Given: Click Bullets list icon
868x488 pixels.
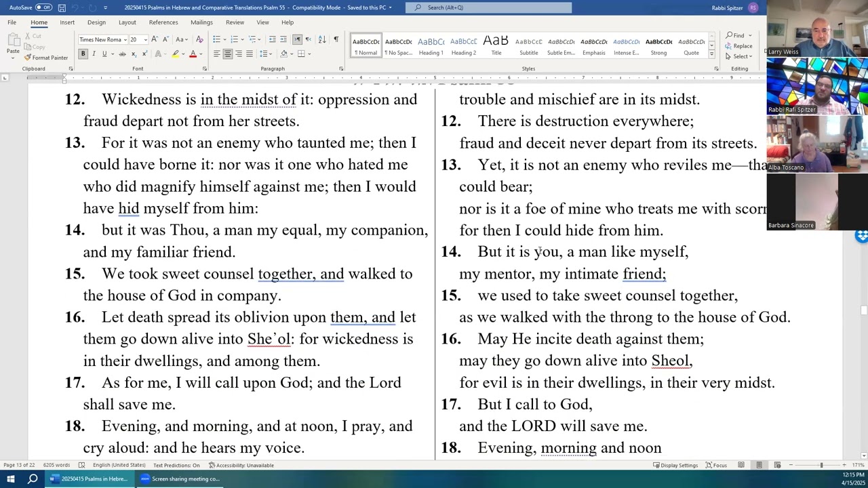Looking at the screenshot, I should tap(216, 39).
